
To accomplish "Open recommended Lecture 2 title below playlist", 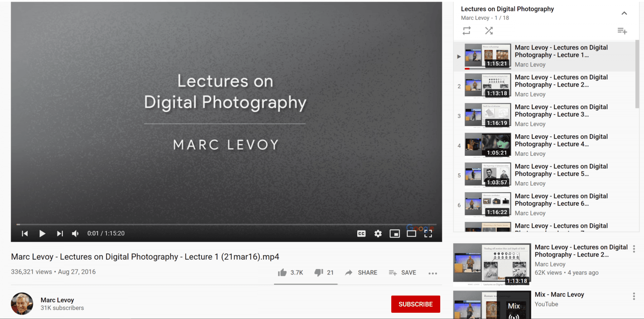I will (x=581, y=251).
